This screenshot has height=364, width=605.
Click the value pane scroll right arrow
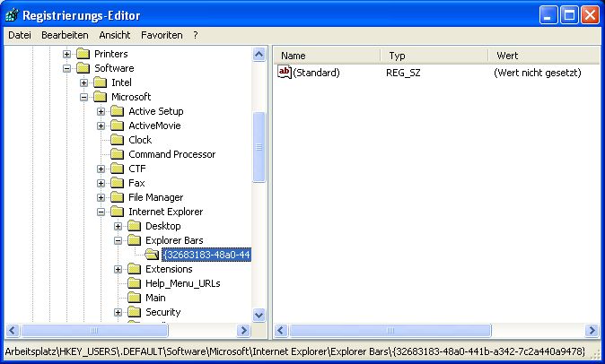coord(592,331)
